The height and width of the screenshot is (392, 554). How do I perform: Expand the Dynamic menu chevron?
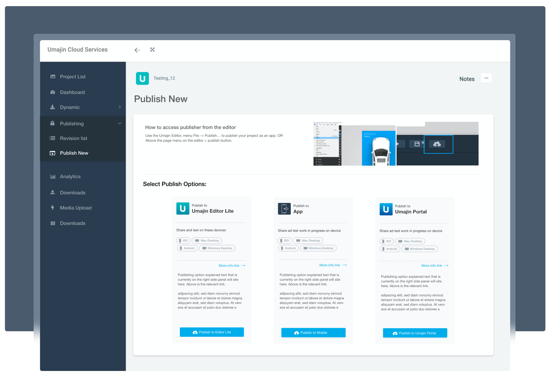pos(119,107)
